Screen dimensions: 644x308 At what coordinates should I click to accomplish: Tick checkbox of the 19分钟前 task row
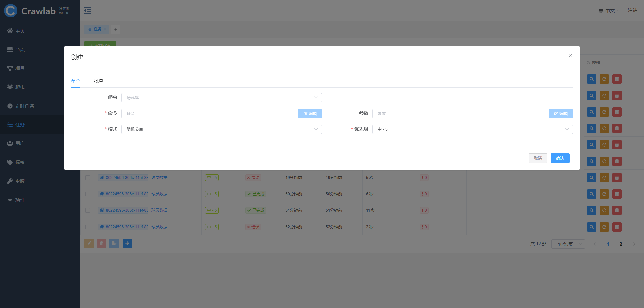[88, 178]
